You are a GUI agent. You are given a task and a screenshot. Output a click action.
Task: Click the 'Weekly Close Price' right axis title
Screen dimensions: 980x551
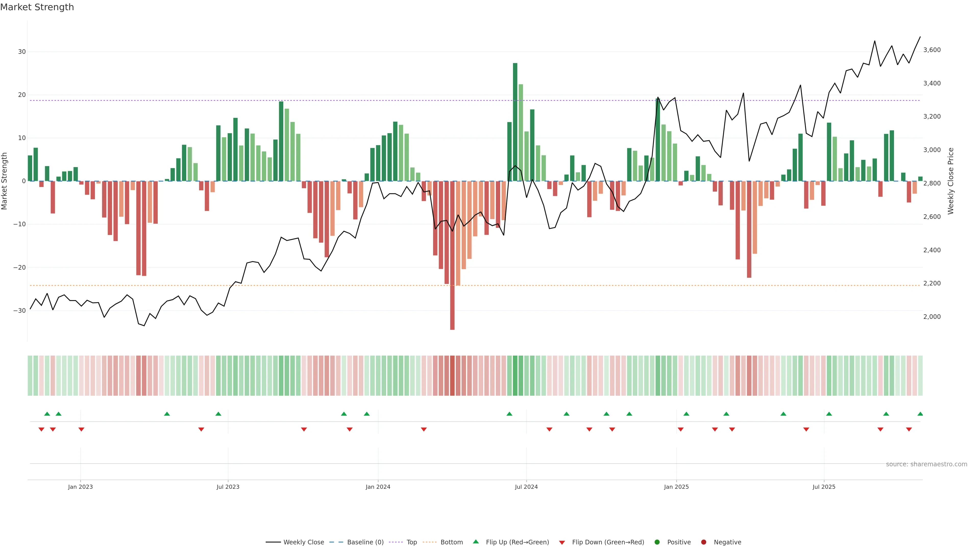click(951, 181)
